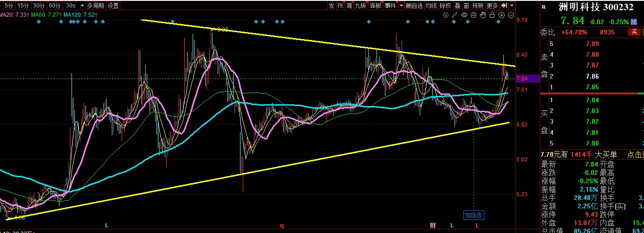Click the MA20: 7.33 indicator label
Image resolution: width=644 pixels, height=233 pixels.
point(14,15)
